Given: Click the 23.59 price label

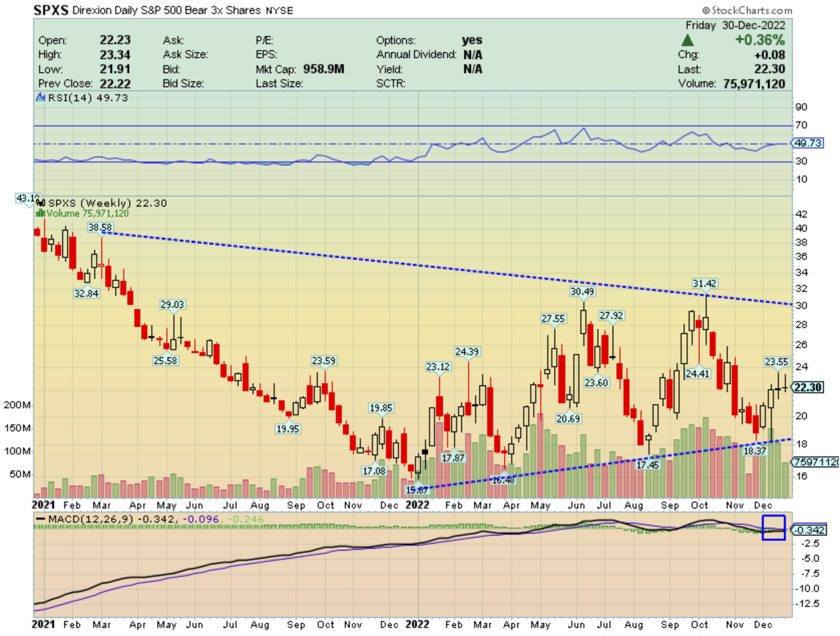Looking at the screenshot, I should click(x=324, y=361).
